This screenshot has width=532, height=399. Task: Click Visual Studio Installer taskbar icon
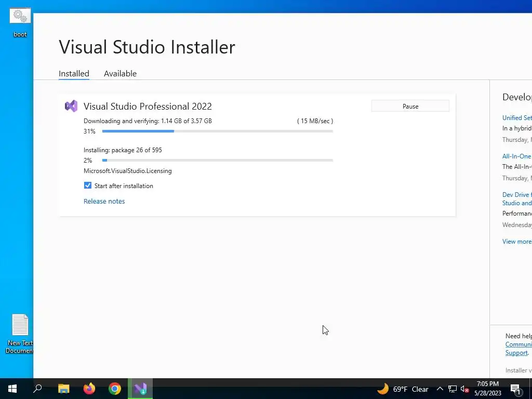(x=140, y=389)
